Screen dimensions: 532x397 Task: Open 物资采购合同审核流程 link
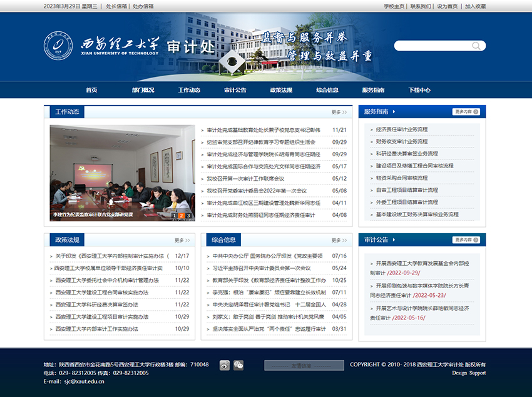(x=402, y=178)
